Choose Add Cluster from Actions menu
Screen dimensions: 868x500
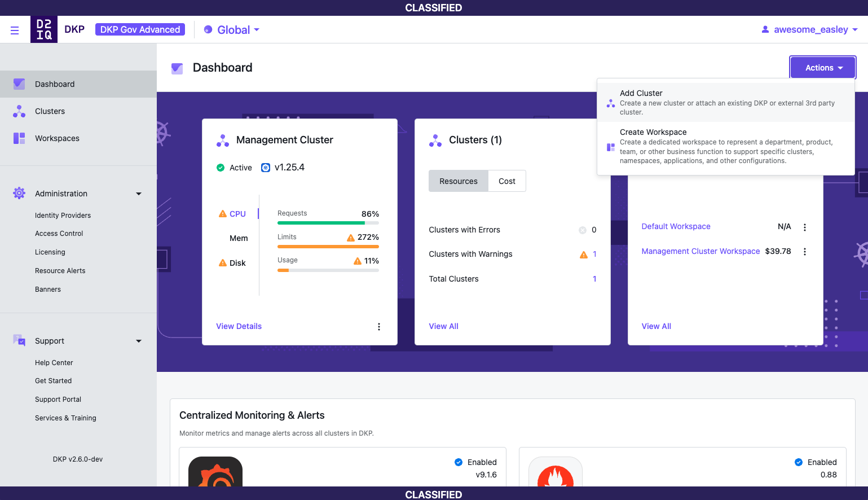click(726, 103)
